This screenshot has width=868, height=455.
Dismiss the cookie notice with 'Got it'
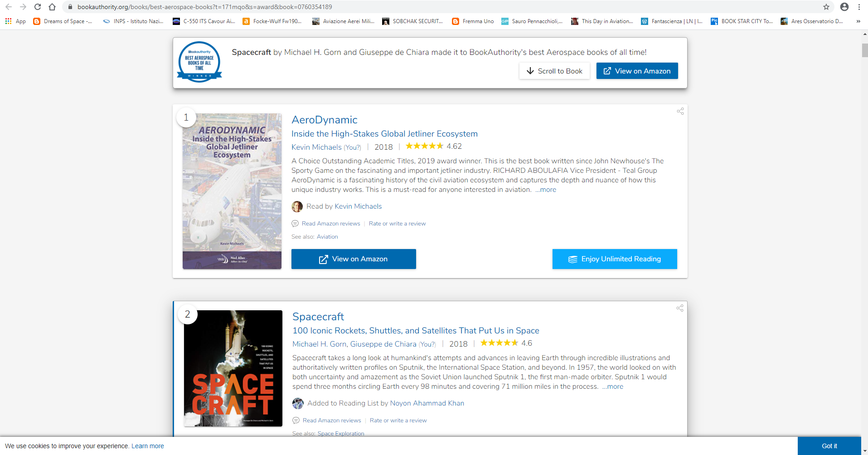pyautogui.click(x=829, y=446)
